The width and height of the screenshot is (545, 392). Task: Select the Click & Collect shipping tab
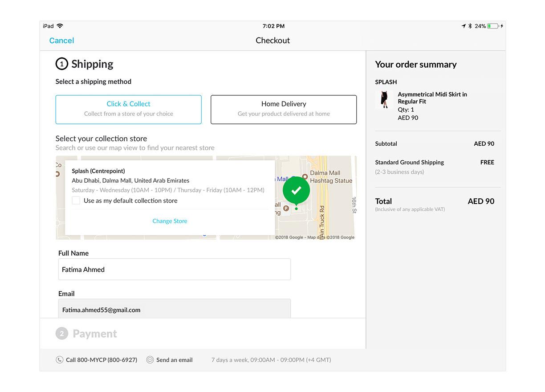click(x=128, y=109)
